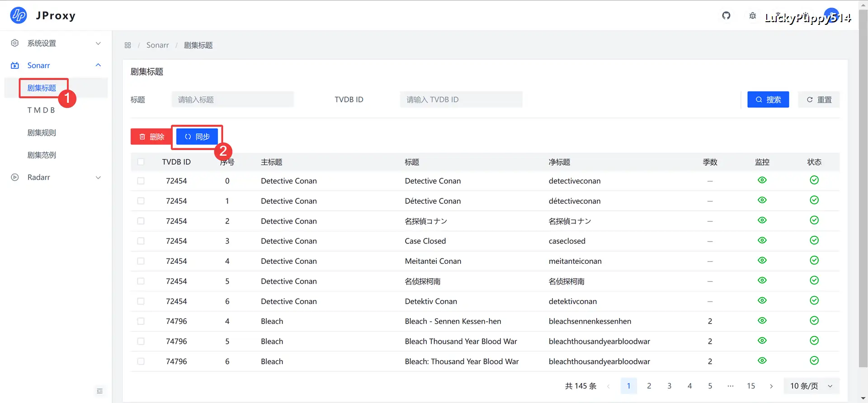
Task: Click the Radarr play-circle icon in sidebar
Action: tap(15, 178)
